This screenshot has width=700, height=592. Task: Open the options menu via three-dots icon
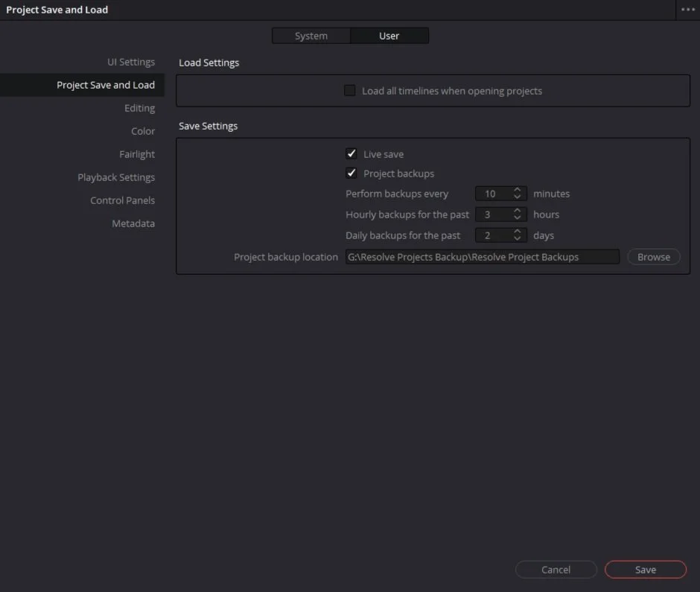pos(689,9)
